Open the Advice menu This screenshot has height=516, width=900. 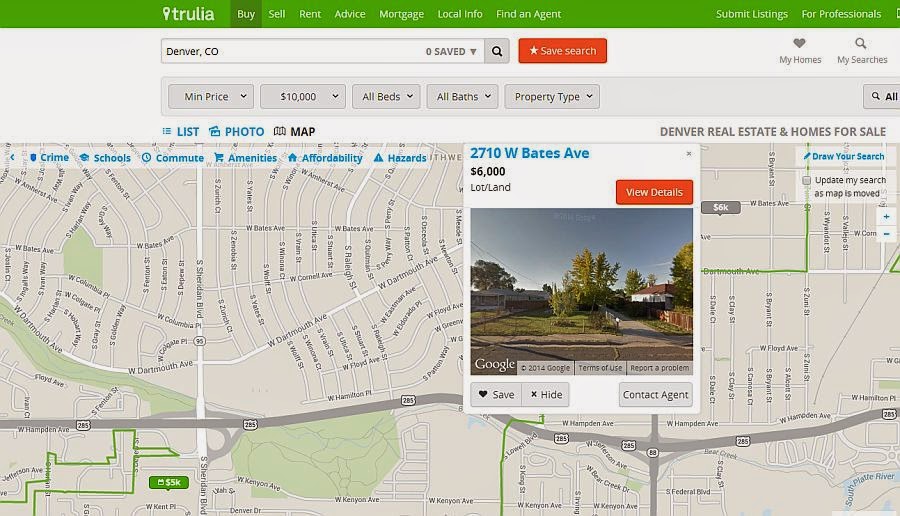(350, 14)
